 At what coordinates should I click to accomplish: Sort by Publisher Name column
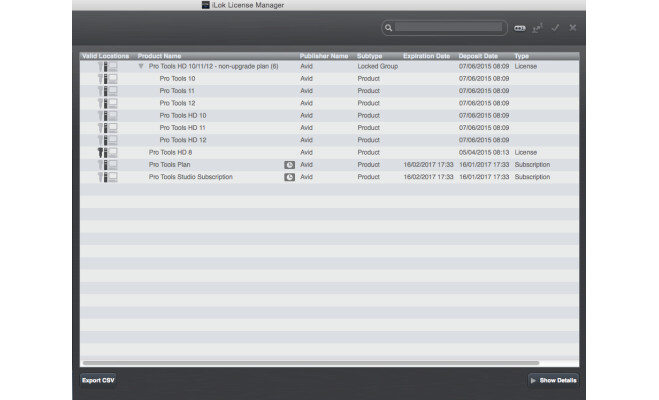pyautogui.click(x=324, y=56)
